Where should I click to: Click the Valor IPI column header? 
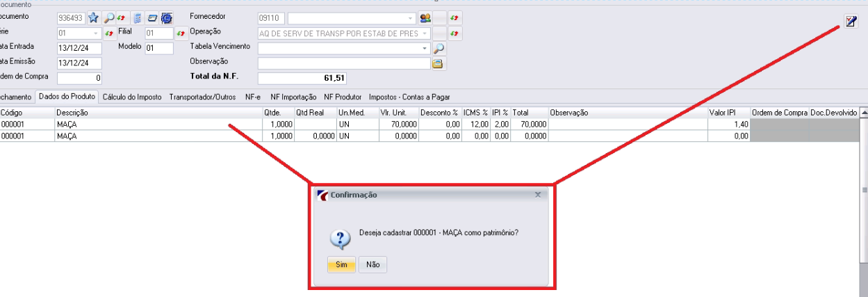pyautogui.click(x=729, y=112)
